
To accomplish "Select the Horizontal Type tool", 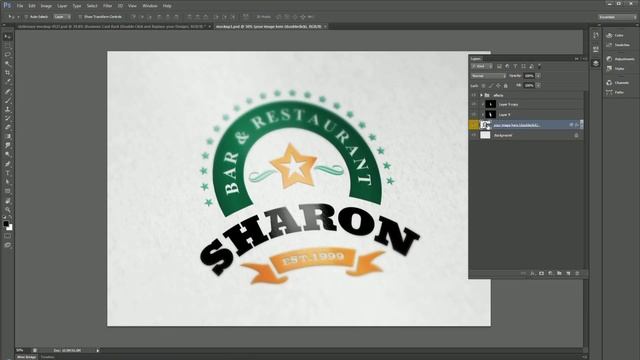I will click(x=7, y=173).
